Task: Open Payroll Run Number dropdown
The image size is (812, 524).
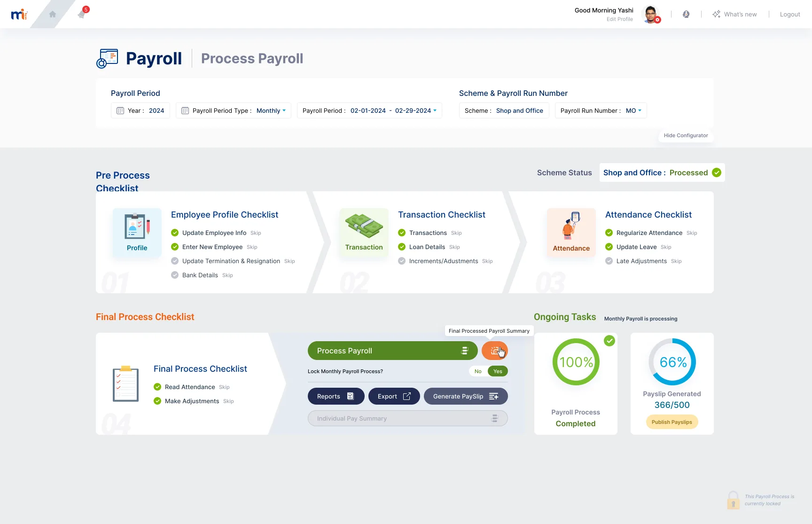Action: tap(601, 110)
